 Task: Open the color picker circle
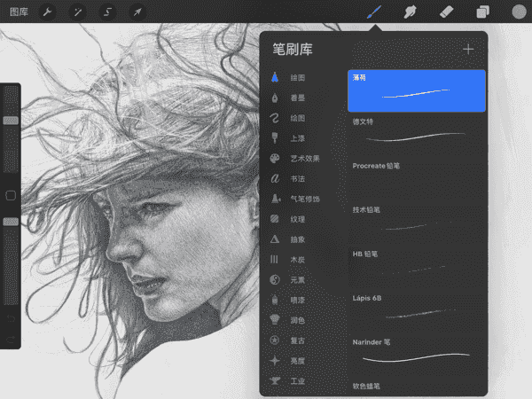[x=519, y=12]
